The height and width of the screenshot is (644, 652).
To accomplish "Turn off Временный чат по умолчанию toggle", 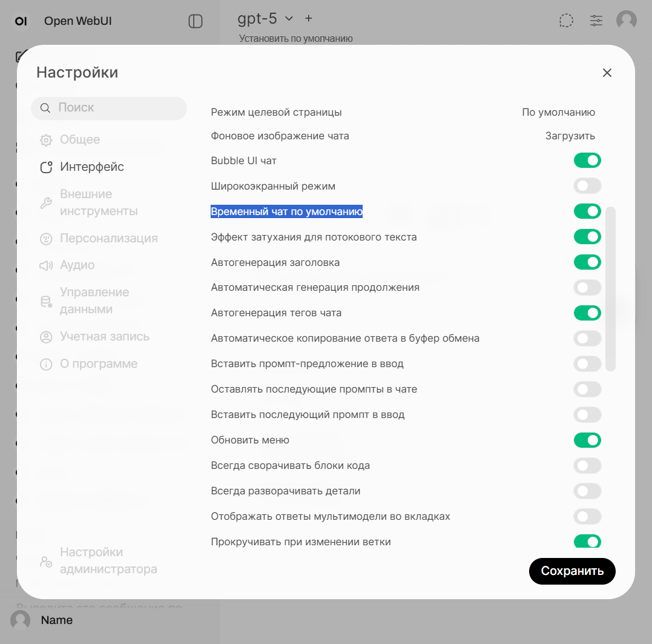I will point(587,211).
